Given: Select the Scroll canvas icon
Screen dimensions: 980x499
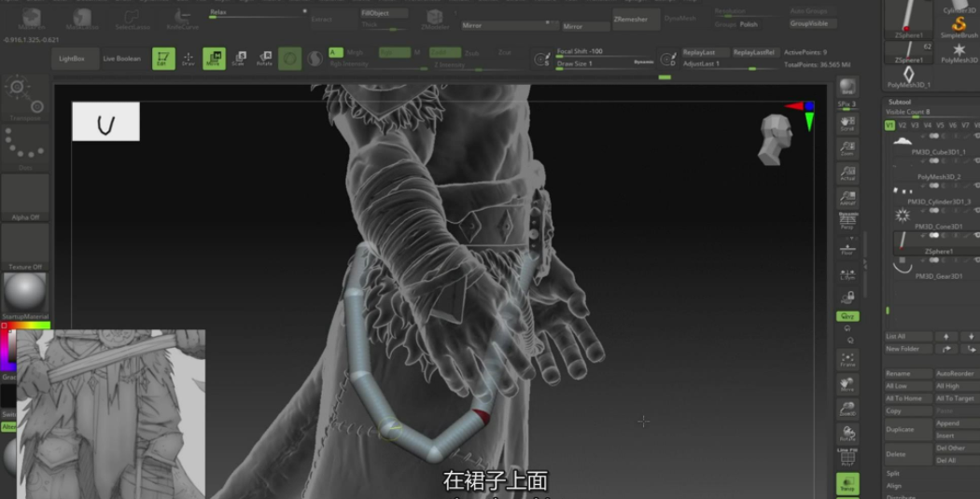Looking at the screenshot, I should point(847,123).
